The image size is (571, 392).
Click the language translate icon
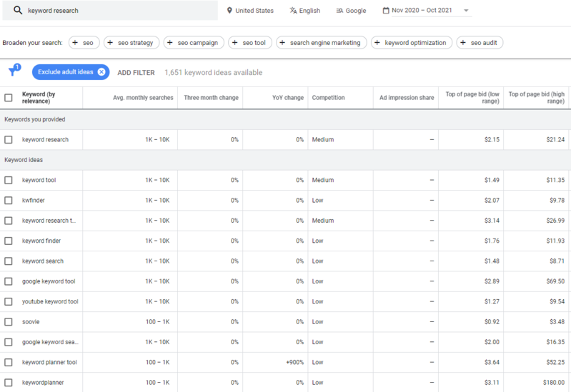coord(293,11)
